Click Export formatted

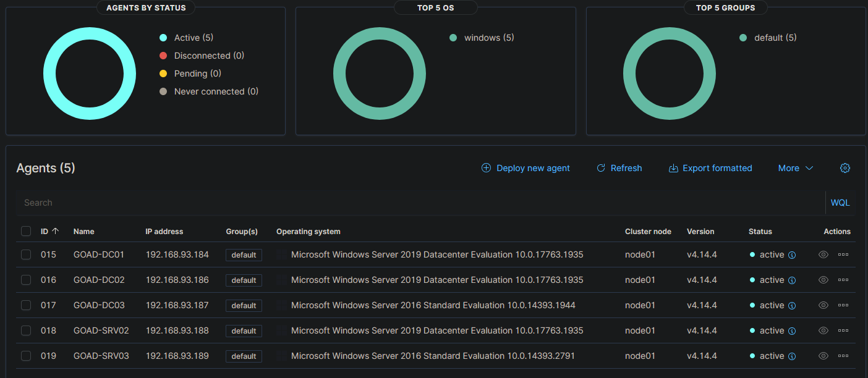click(710, 168)
